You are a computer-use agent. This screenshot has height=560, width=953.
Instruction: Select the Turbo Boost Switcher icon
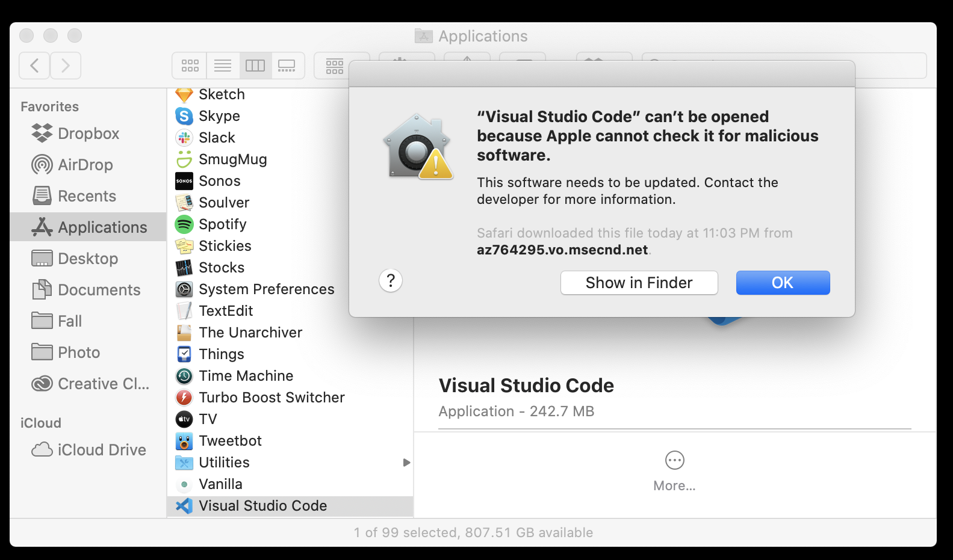pyautogui.click(x=184, y=398)
